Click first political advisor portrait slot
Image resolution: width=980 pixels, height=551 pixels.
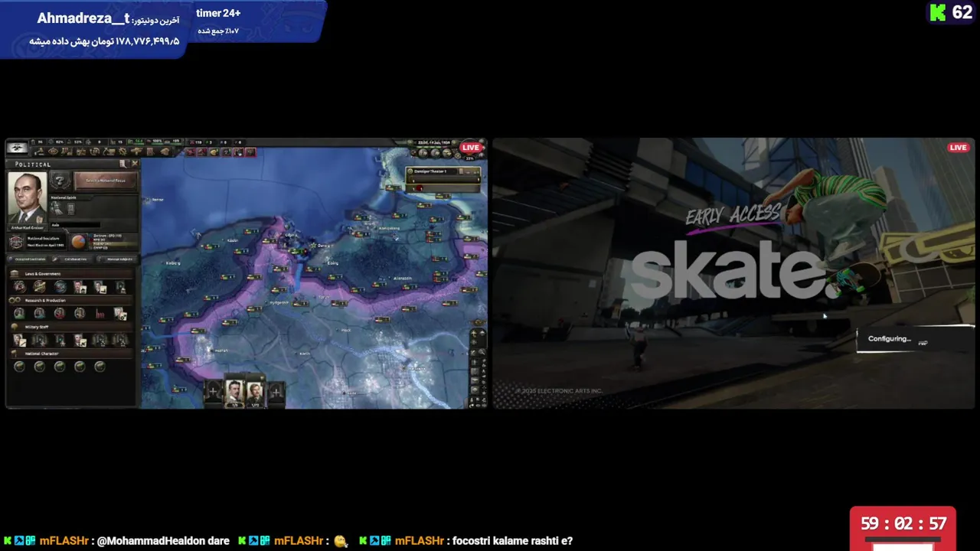[x=80, y=287]
